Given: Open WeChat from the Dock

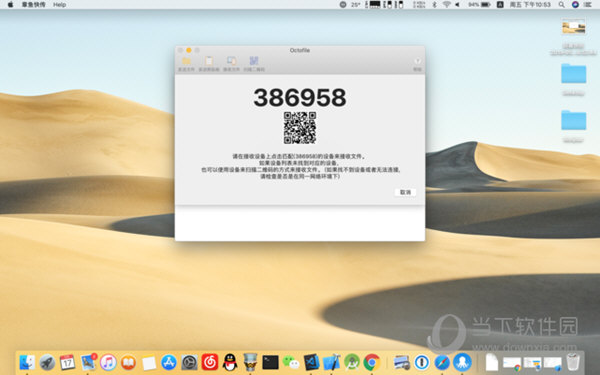Looking at the screenshot, I should pos(291,362).
